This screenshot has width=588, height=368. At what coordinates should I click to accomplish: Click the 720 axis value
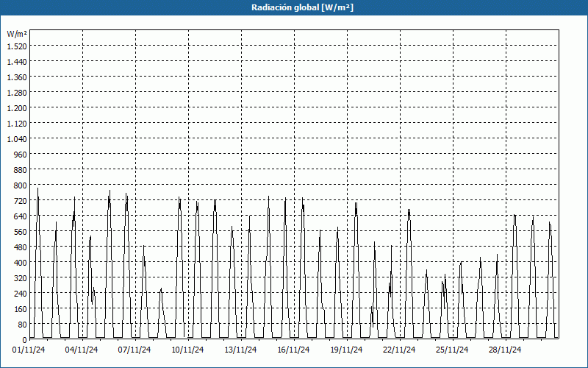pos(21,201)
